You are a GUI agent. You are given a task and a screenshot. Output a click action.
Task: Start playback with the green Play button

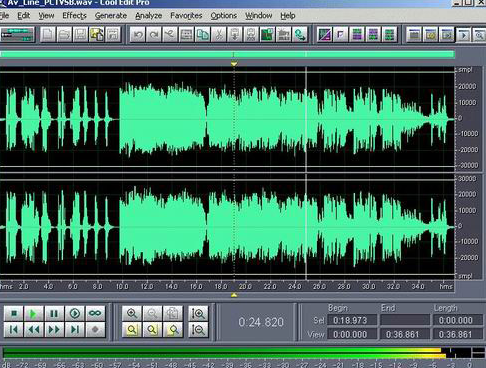(x=34, y=313)
